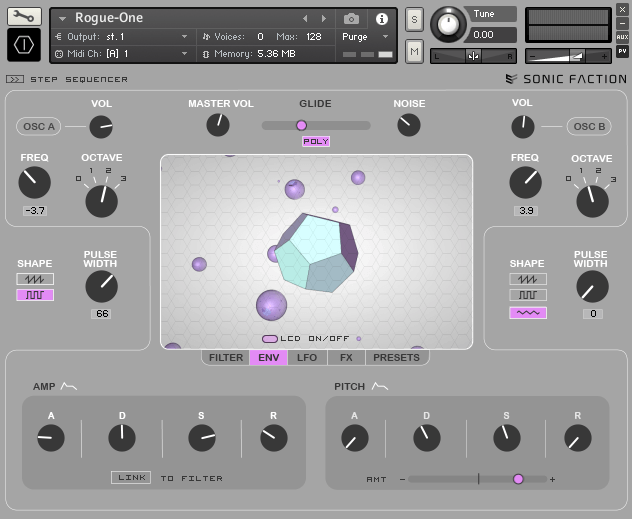Open instrument name dropdown arrow

click(x=62, y=19)
